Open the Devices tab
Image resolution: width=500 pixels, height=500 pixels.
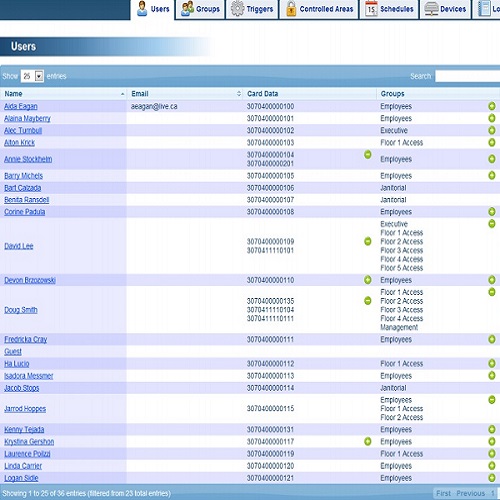[x=445, y=9]
